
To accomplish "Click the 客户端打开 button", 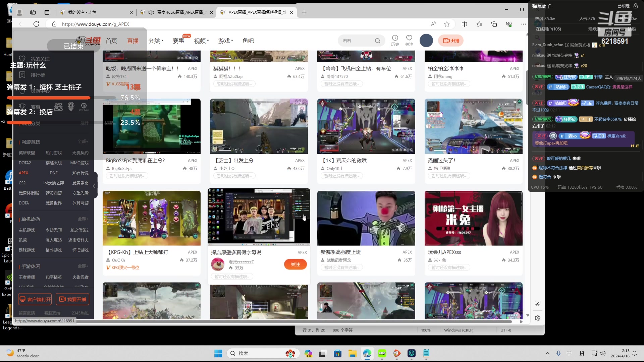I will (35, 299).
